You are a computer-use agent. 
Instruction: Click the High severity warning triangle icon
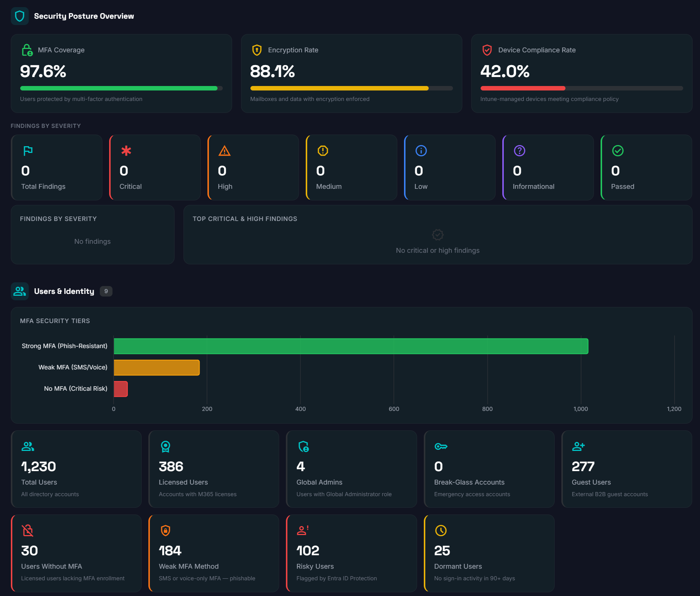coord(224,151)
